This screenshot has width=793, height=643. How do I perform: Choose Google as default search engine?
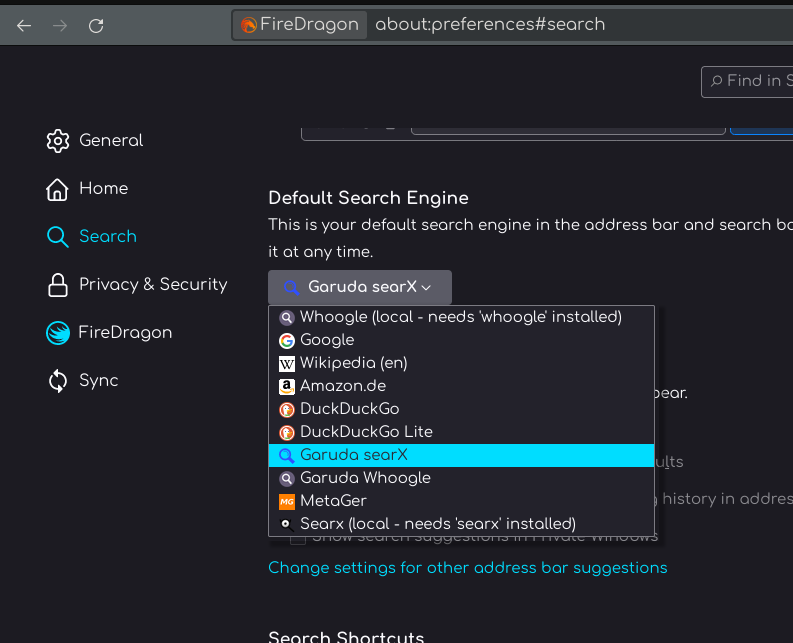click(x=461, y=340)
